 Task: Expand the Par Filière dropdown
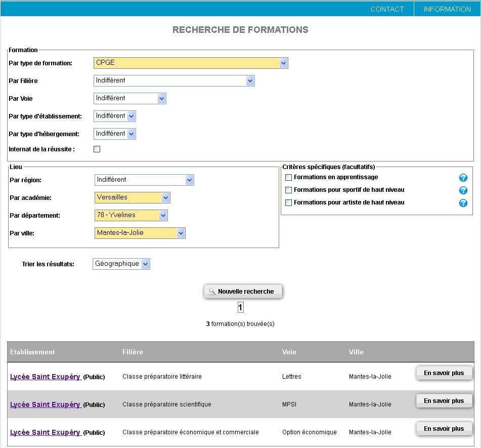click(x=174, y=81)
